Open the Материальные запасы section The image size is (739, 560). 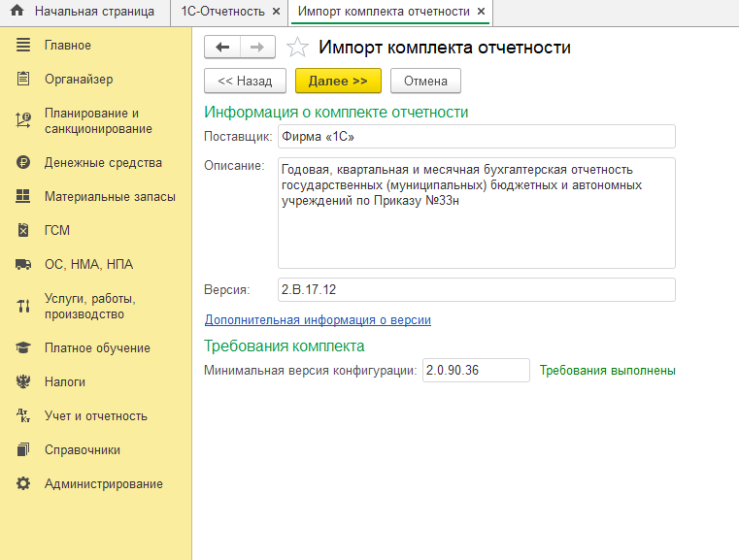[x=110, y=196]
